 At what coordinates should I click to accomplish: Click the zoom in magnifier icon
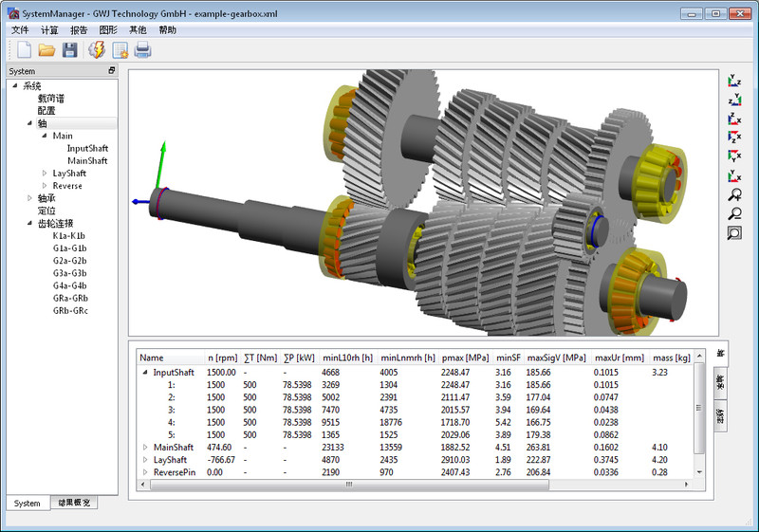(x=734, y=194)
